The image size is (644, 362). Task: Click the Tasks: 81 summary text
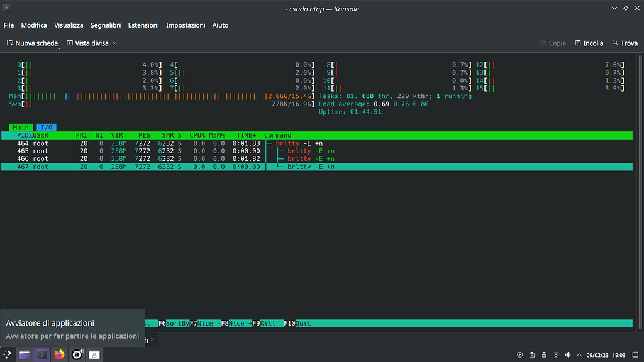[395, 96]
